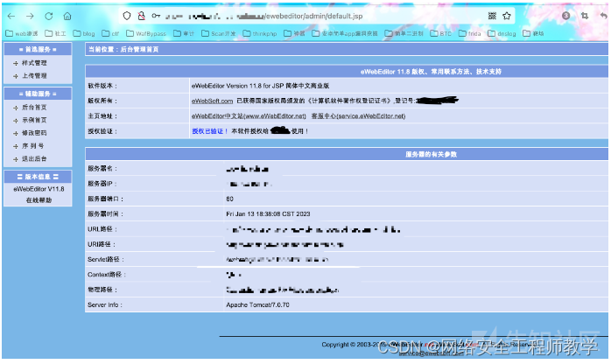This screenshot has height=364, width=611.
Task: Open the round extension badge icon
Action: pyautogui.click(x=565, y=16)
